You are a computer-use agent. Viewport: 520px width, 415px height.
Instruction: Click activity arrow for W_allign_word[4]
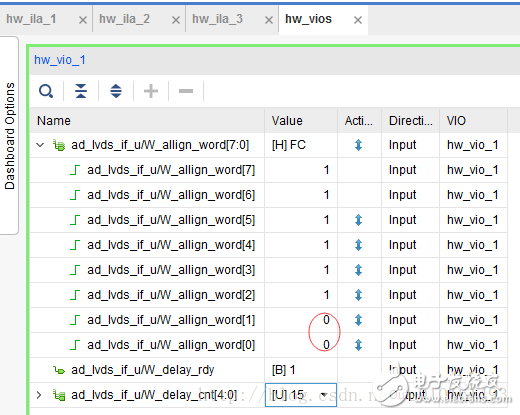point(358,245)
